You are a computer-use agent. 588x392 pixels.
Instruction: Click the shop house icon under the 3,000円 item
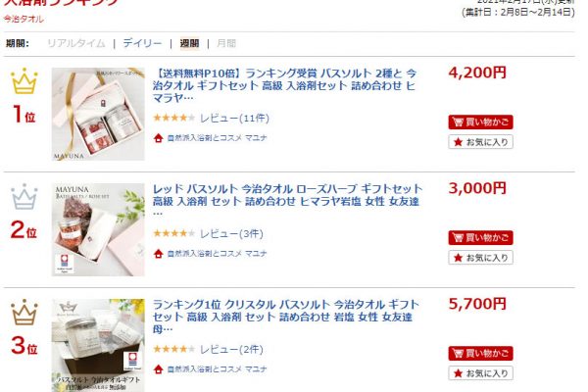[158, 254]
